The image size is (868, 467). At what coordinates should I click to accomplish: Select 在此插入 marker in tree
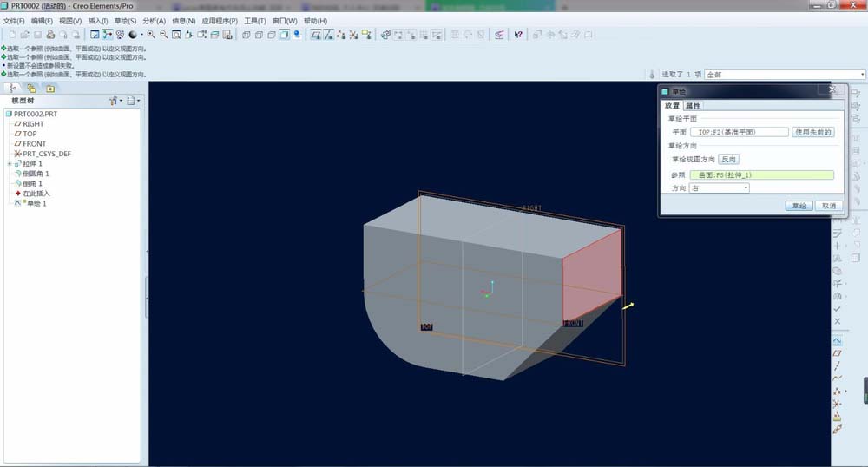click(x=36, y=193)
